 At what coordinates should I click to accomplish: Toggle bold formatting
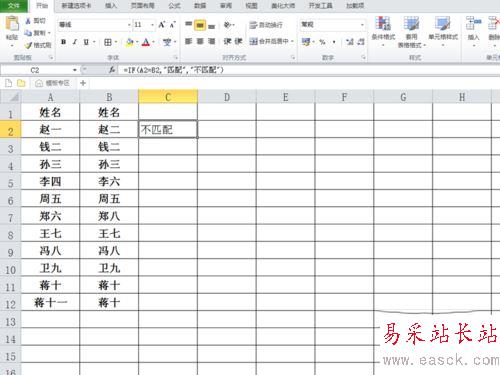click(63, 42)
